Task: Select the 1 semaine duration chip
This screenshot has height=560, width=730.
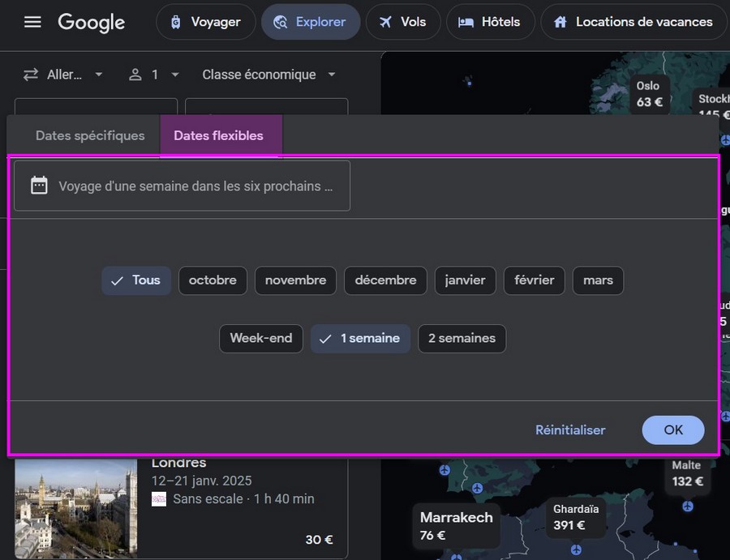Action: (360, 339)
